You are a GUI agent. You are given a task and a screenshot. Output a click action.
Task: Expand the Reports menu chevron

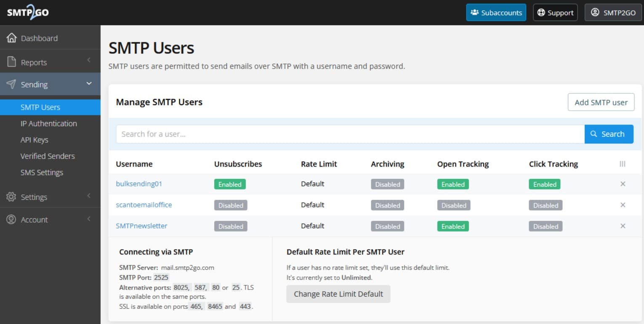[x=89, y=61]
